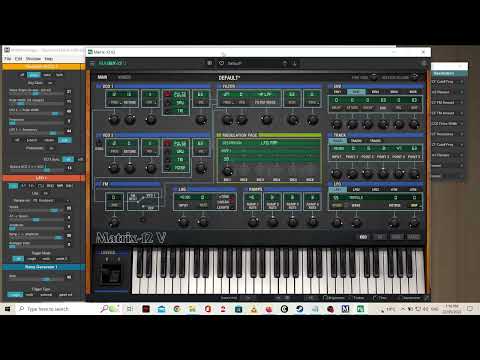480x360 pixels.
Task: Open the LAG input selector
Action: [x=184, y=197]
